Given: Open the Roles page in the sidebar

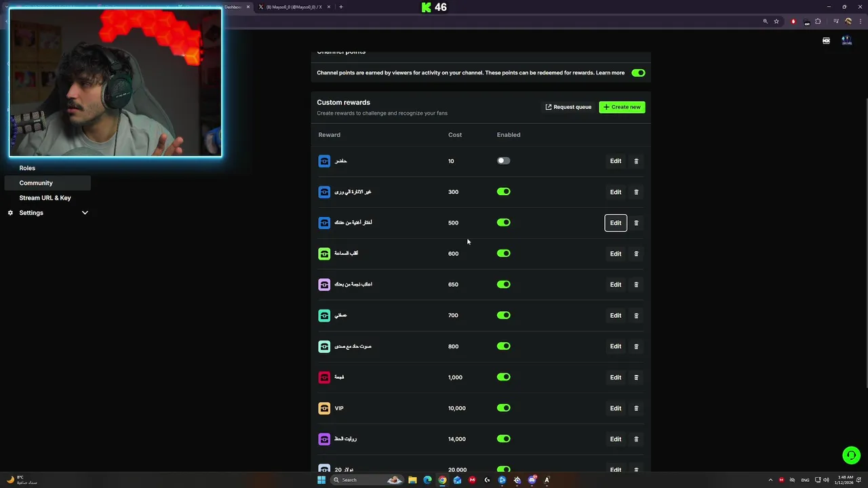Looking at the screenshot, I should pos(27,168).
